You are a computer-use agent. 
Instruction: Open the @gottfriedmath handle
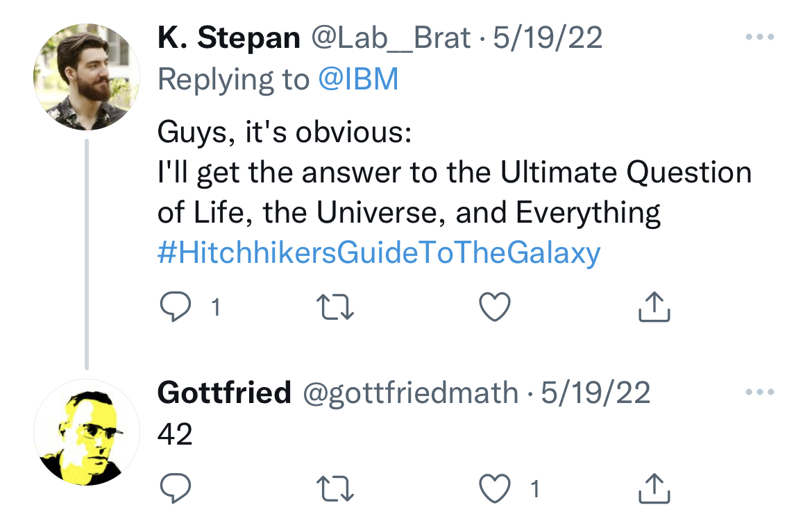pos(409,393)
